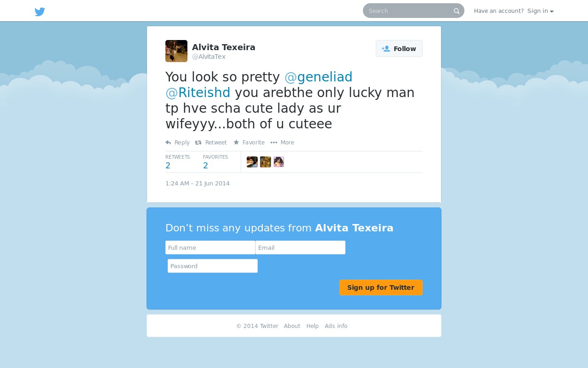Follow Alvita Texeira
The width and height of the screenshot is (588, 368).
[399, 49]
